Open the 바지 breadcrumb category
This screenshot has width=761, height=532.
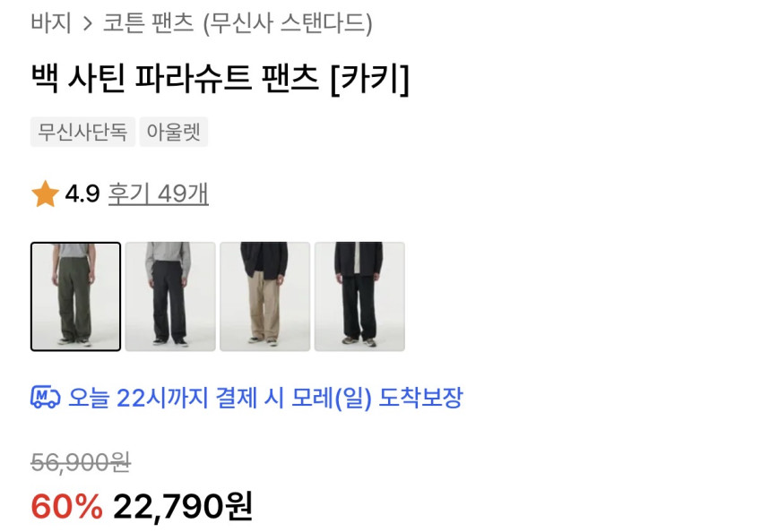point(51,22)
